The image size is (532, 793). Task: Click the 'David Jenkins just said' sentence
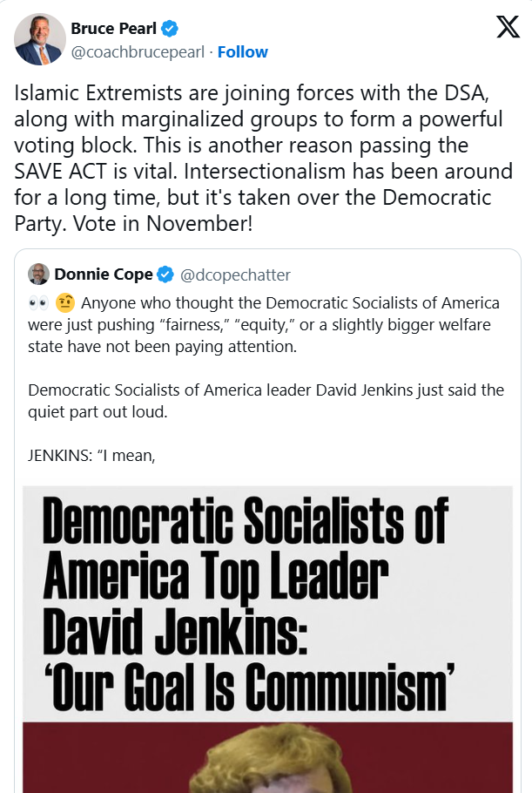click(266, 401)
